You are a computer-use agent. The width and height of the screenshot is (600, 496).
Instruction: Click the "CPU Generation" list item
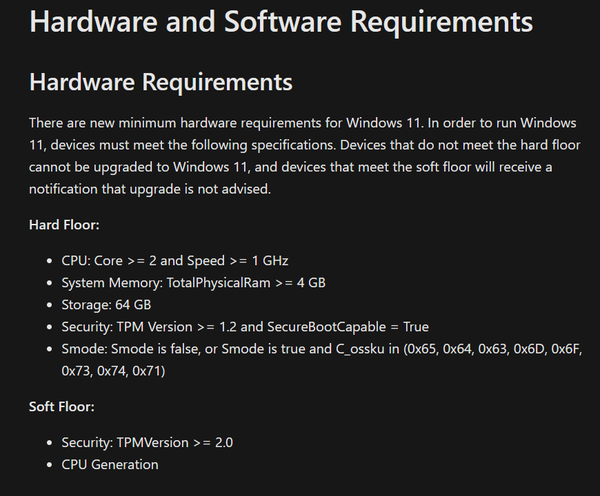click(110, 464)
